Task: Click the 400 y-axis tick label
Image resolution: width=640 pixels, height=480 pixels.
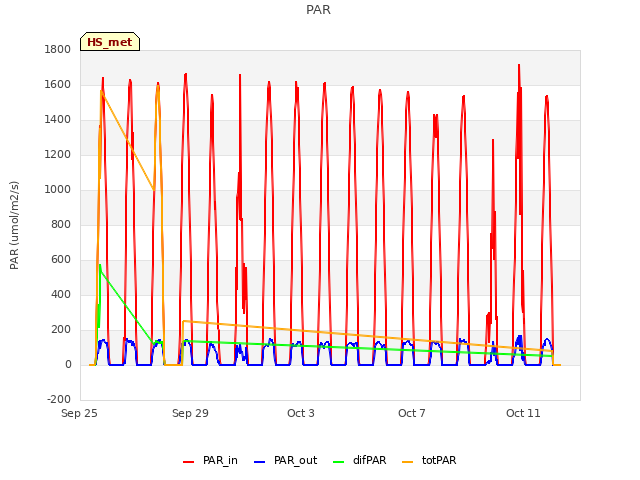Action: tap(61, 294)
